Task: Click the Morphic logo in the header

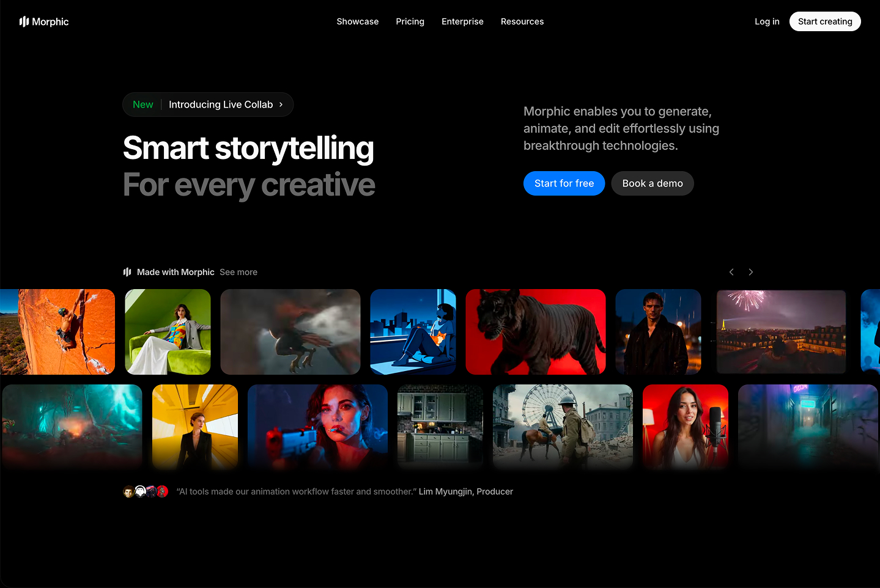Action: (x=44, y=21)
